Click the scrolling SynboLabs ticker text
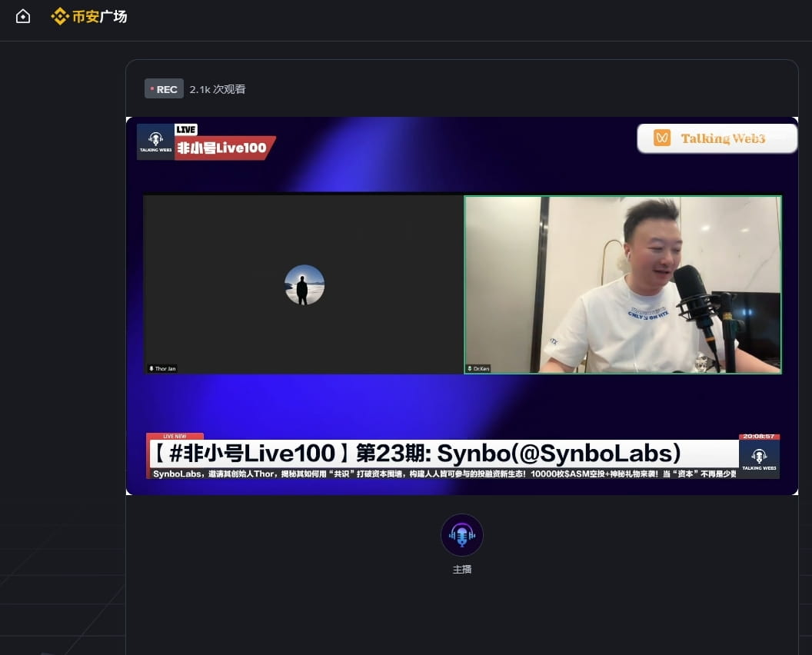The image size is (812, 655). coord(444,474)
